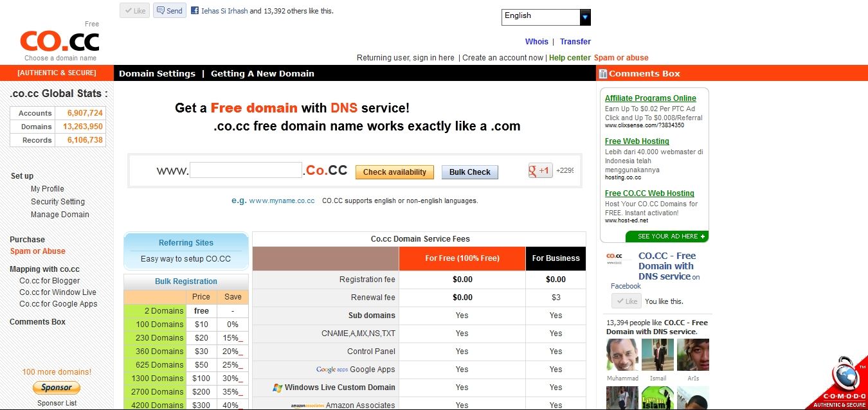Screen dimensions: 868x410
Task: Click the Windows Live logo icon
Action: click(x=278, y=388)
